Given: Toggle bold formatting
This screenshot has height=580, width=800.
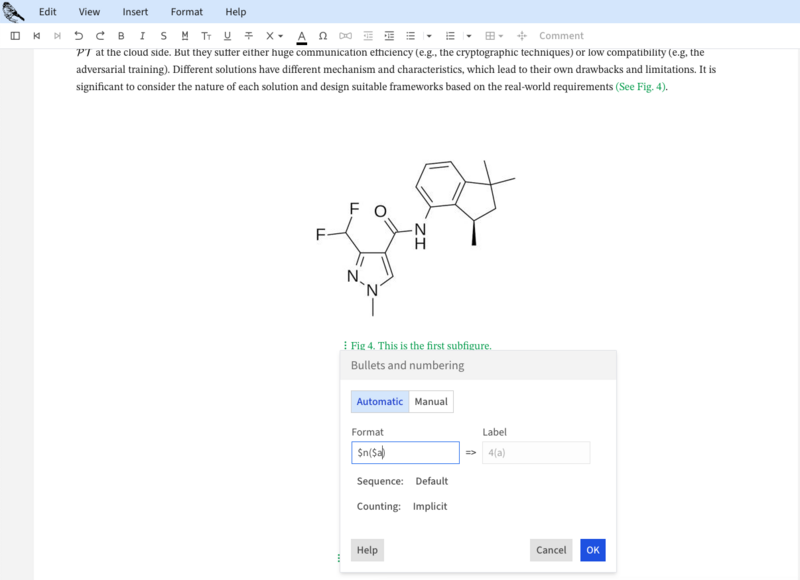Looking at the screenshot, I should coord(121,35).
